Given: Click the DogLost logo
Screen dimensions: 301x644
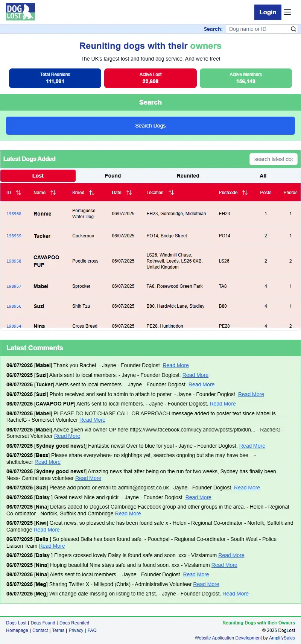Looking at the screenshot, I should (20, 12).
